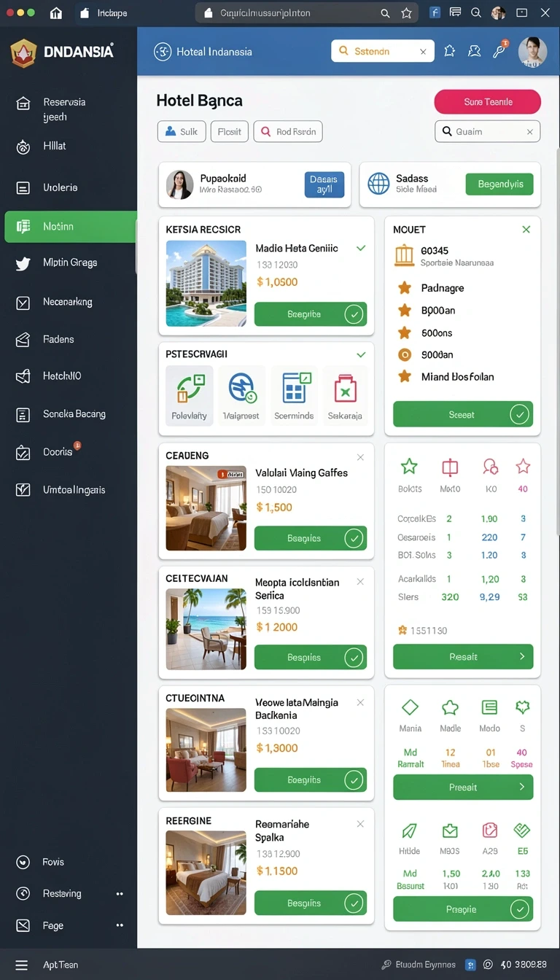
Task: Collapse the PSTESCRVAGII section chevron
Action: point(361,354)
